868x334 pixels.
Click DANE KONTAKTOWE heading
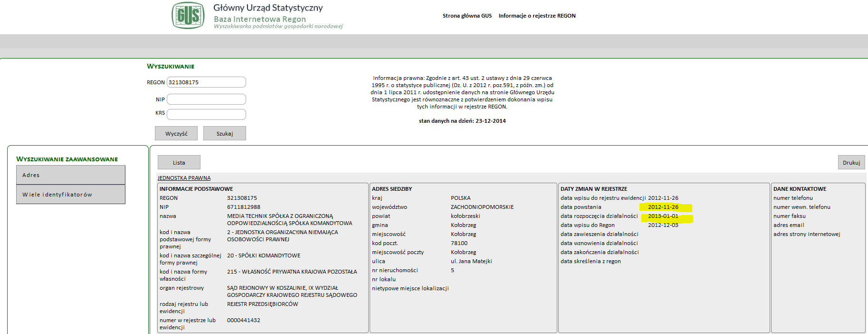point(800,189)
